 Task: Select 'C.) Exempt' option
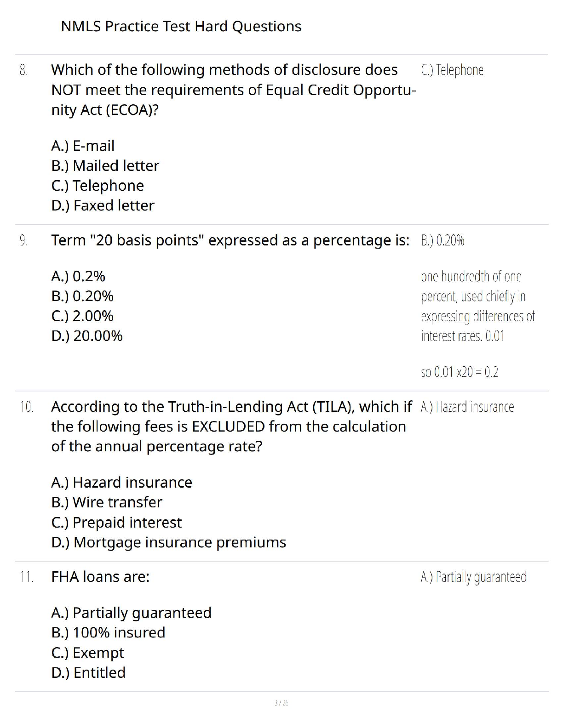(87, 653)
